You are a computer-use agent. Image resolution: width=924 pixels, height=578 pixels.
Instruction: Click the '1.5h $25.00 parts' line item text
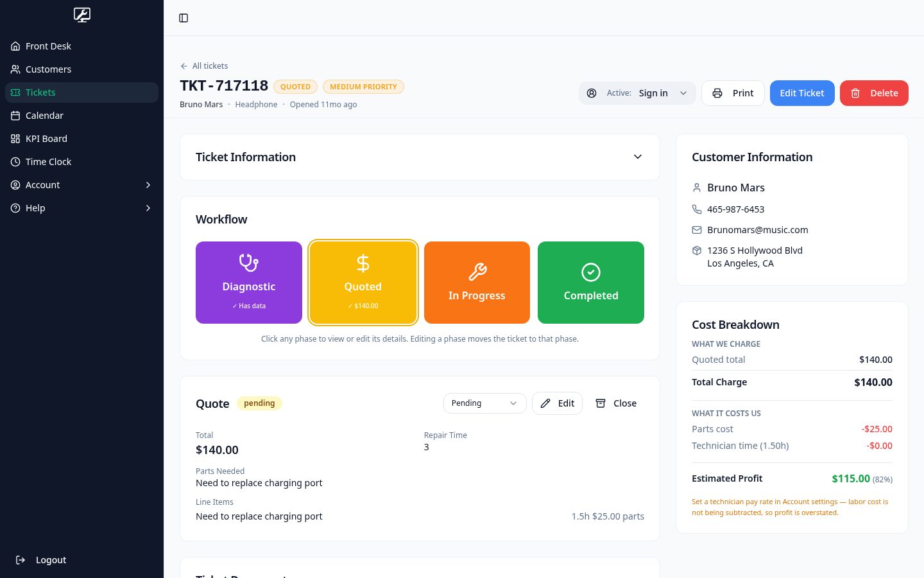click(608, 516)
